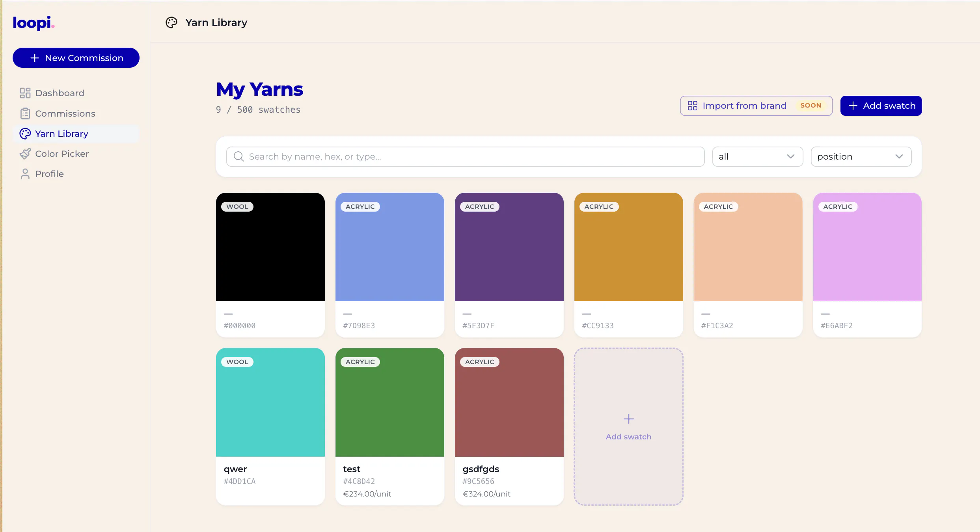The width and height of the screenshot is (980, 532).
Task: Click the plus icon in New Commission
Action: coord(35,58)
